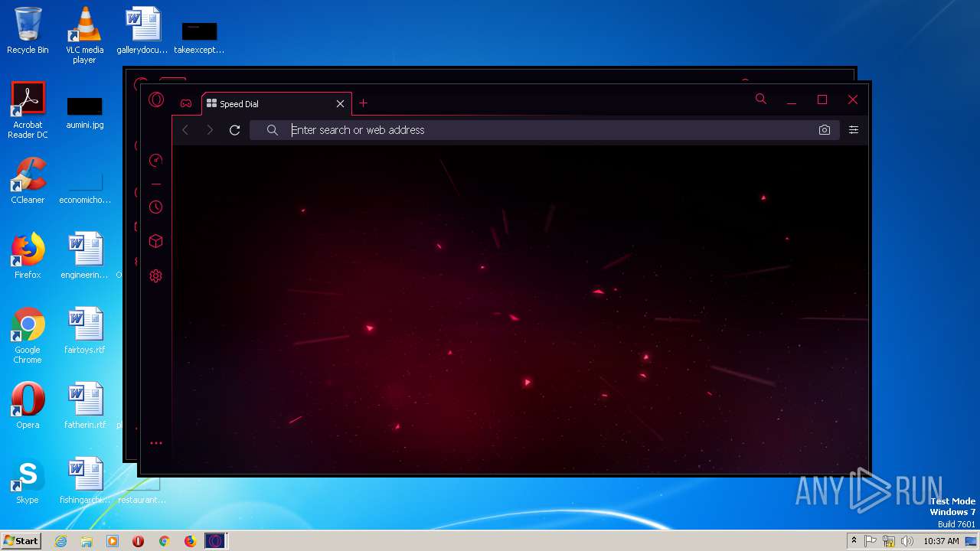Close the Speed Dial tab

340,104
